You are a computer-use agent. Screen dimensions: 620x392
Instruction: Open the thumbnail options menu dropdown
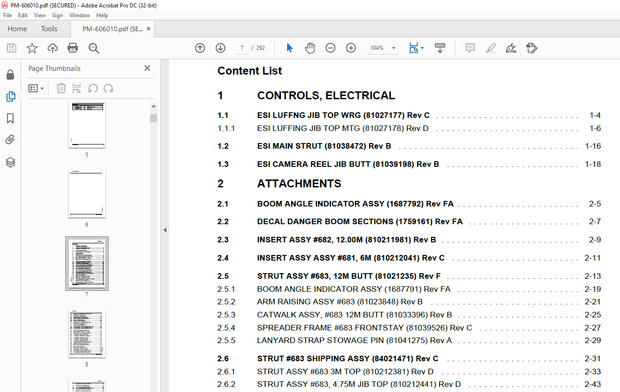36,88
